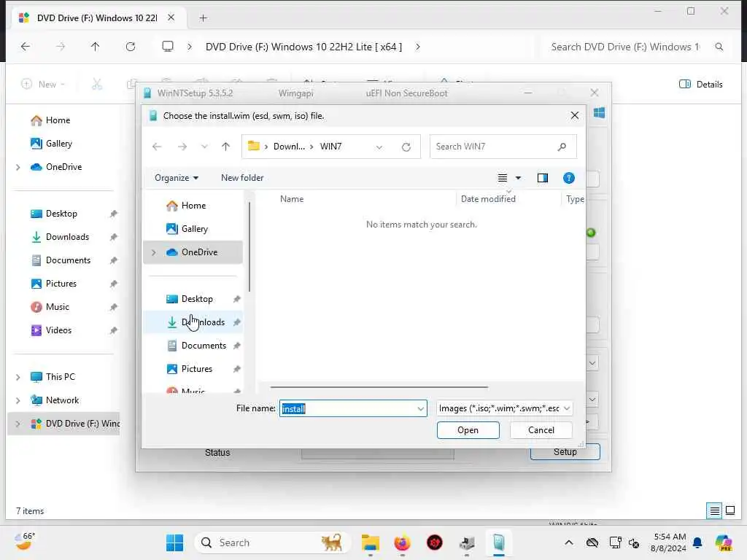The height and width of the screenshot is (560, 747).
Task: Click Explorer Up arrow
Action: [96, 47]
